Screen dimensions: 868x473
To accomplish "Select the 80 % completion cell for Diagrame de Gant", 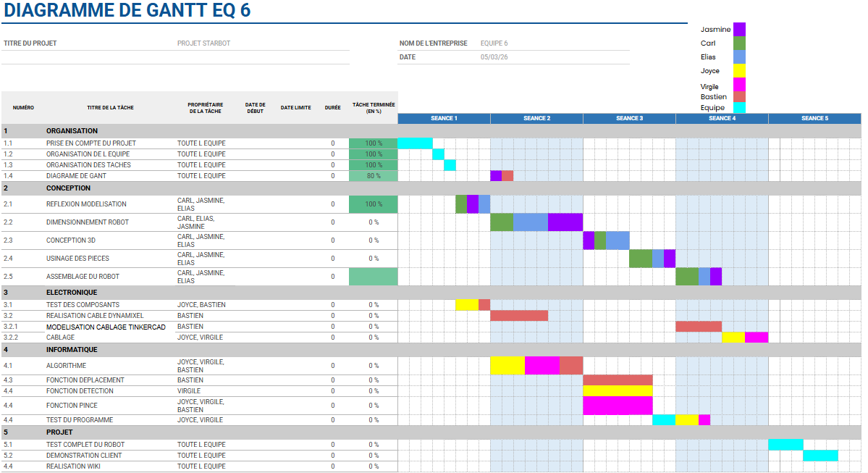I will [x=374, y=176].
